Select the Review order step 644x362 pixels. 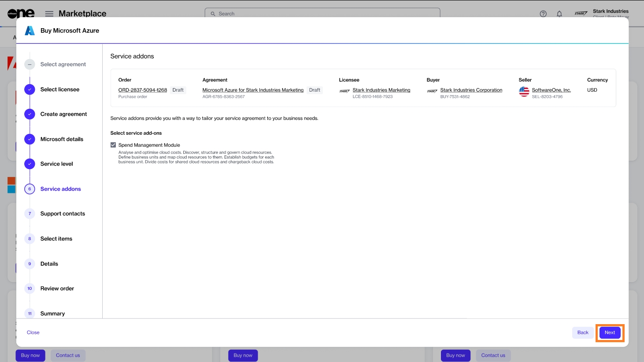coord(57,288)
